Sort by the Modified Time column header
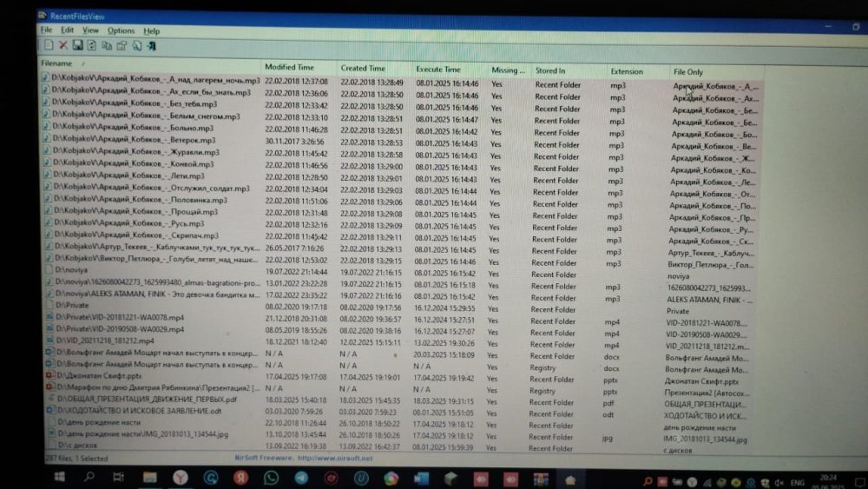This screenshot has height=489, width=868. (x=299, y=67)
